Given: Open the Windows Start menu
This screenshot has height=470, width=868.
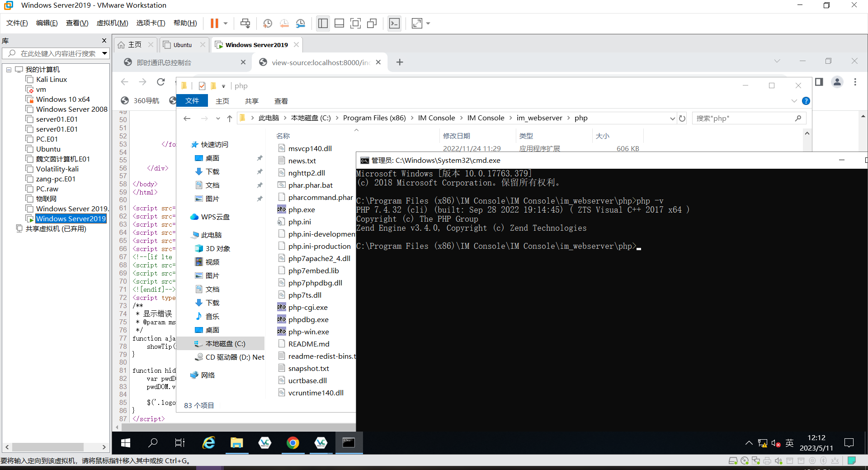Looking at the screenshot, I should (126, 443).
